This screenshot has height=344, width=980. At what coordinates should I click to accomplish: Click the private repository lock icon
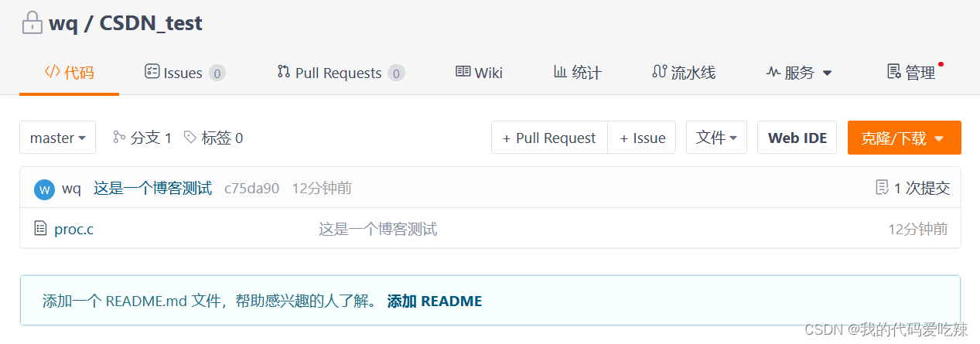tap(32, 23)
